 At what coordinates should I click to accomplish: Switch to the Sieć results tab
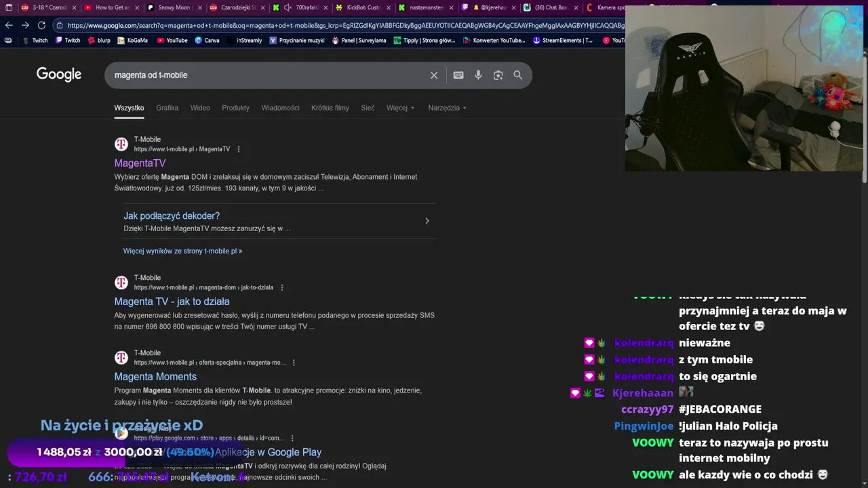368,108
